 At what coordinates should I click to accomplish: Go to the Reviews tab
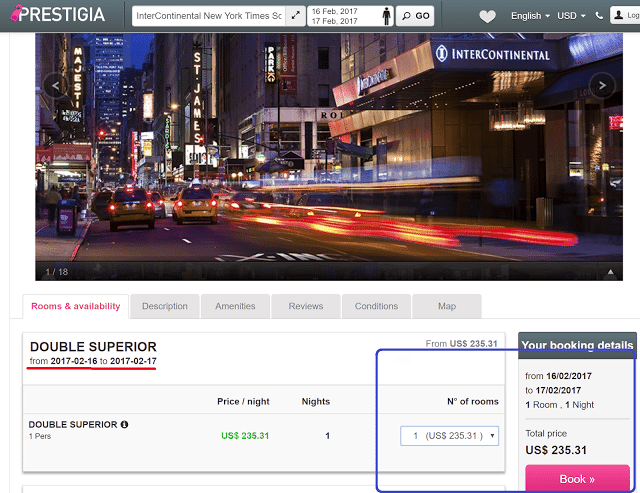click(306, 306)
